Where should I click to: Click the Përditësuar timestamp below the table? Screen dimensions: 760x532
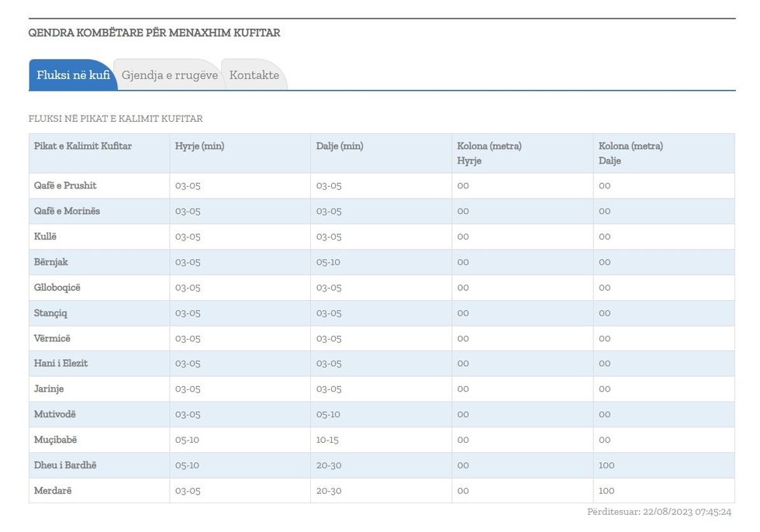(x=659, y=512)
